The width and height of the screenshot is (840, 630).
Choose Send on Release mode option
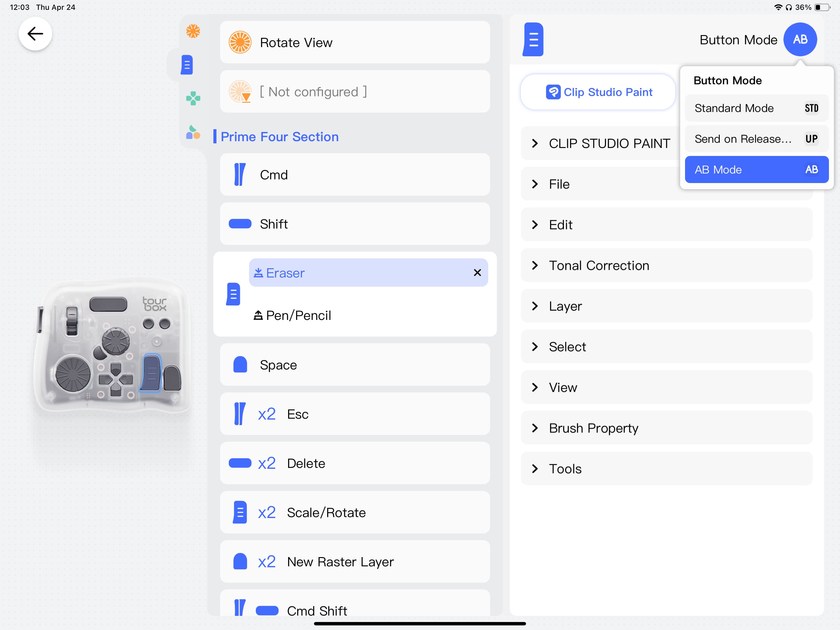(756, 139)
